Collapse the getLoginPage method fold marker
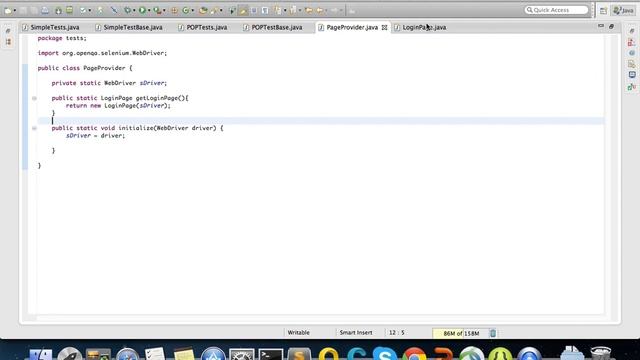Viewport: 640px width, 360px height. click(34, 98)
